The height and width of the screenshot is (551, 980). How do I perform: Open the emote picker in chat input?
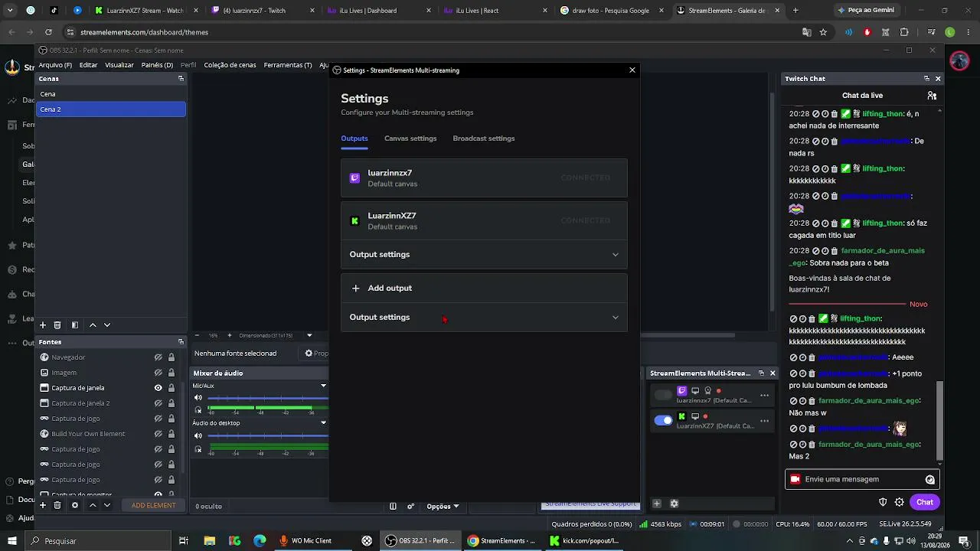(930, 480)
